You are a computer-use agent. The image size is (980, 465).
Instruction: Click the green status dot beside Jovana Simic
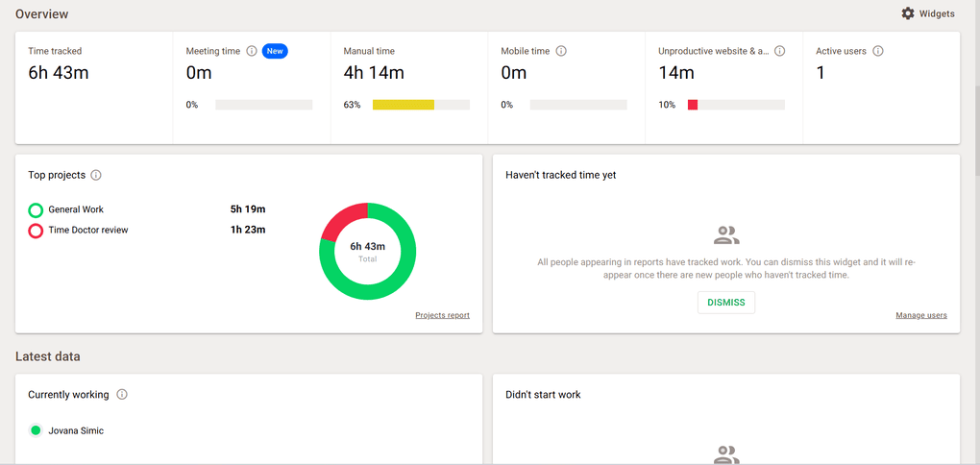[36, 430]
